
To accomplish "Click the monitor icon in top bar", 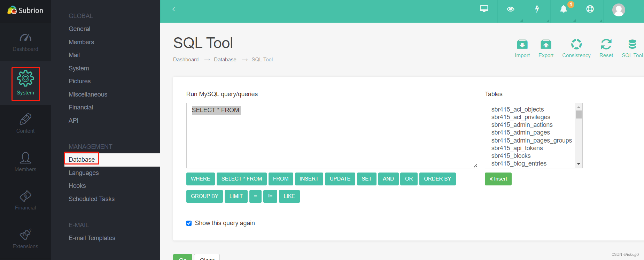I will (484, 9).
